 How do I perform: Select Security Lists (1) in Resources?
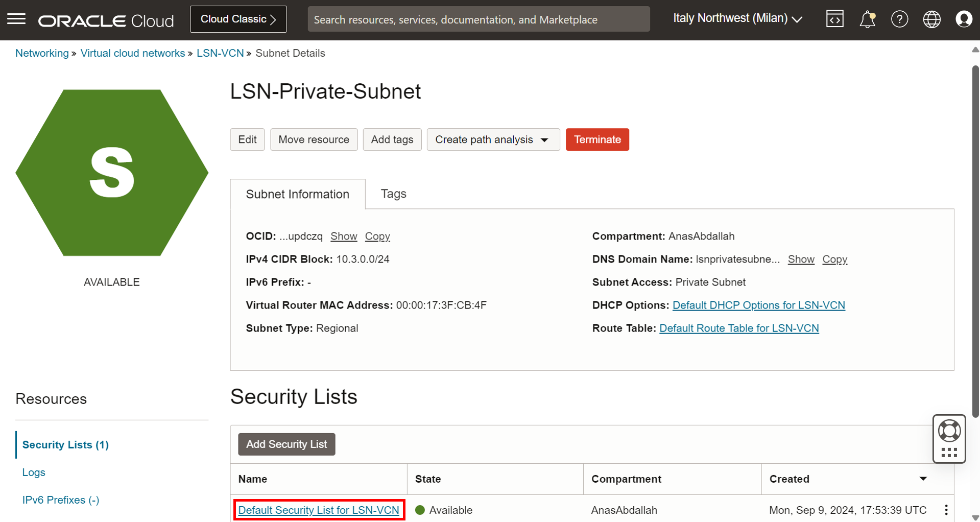[x=65, y=444]
